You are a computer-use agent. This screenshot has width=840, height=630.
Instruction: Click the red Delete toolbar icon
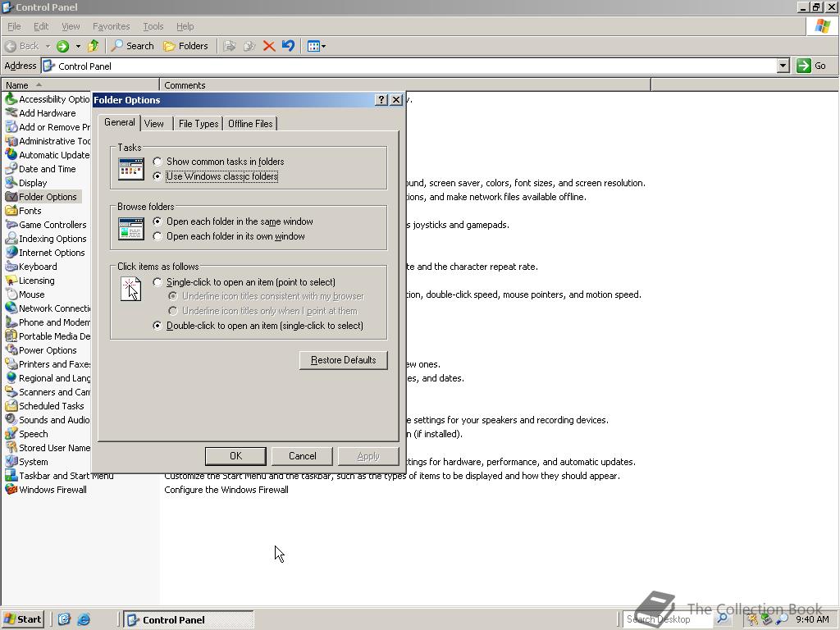coord(269,46)
